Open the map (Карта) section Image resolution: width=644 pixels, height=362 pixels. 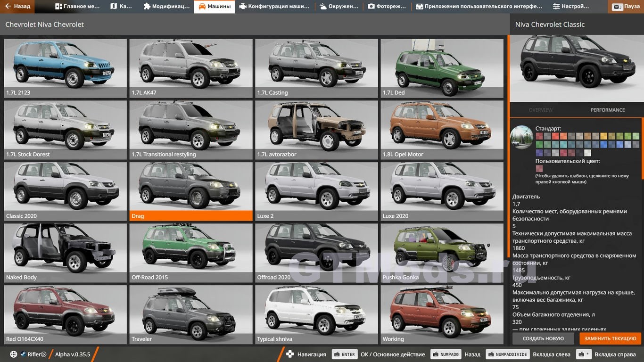(121, 7)
